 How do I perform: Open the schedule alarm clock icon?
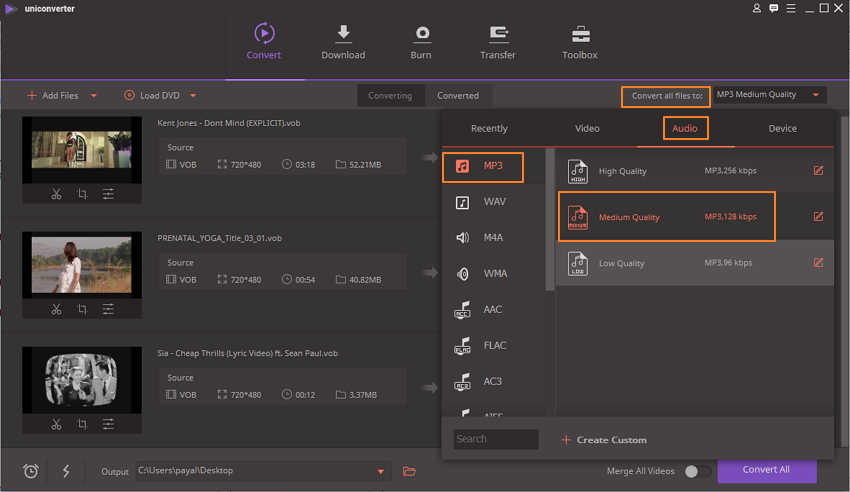pyautogui.click(x=31, y=471)
